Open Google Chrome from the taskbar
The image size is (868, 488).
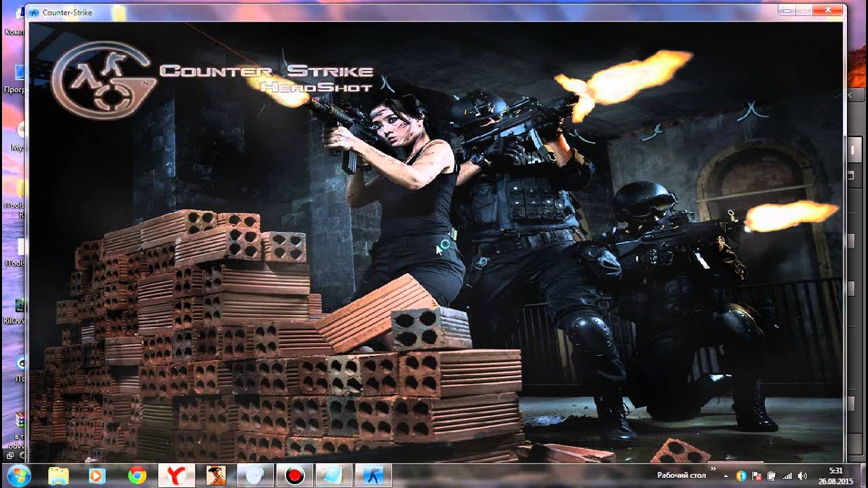(x=137, y=476)
